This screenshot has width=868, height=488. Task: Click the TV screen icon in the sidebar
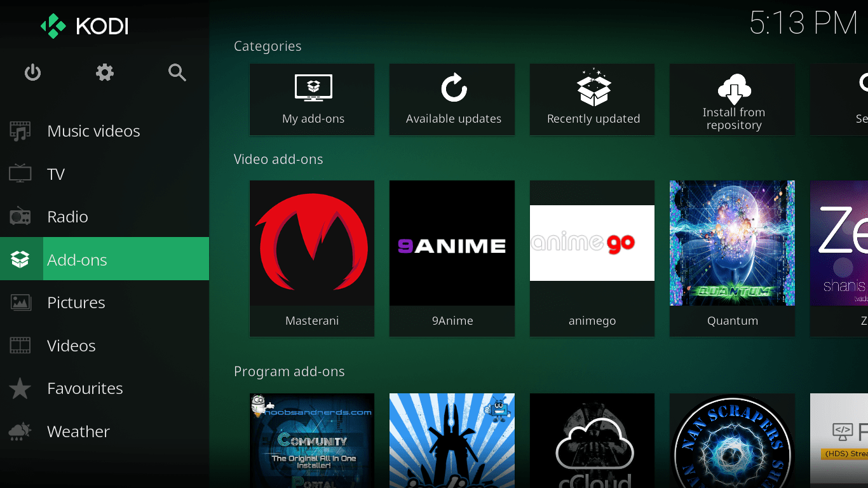click(x=20, y=173)
